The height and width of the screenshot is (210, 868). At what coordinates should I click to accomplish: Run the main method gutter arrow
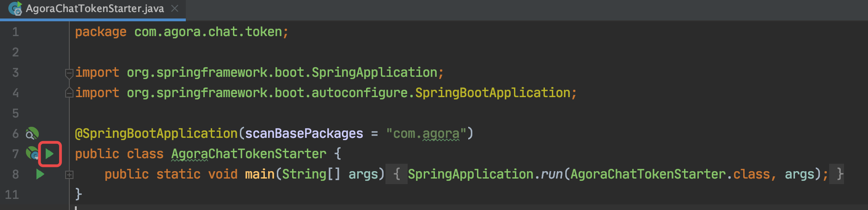(x=40, y=174)
